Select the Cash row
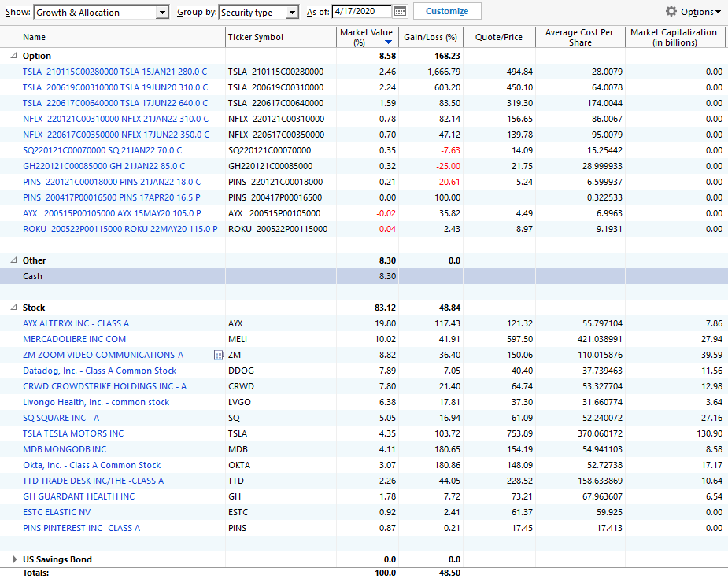The image size is (728, 579). tap(364, 276)
